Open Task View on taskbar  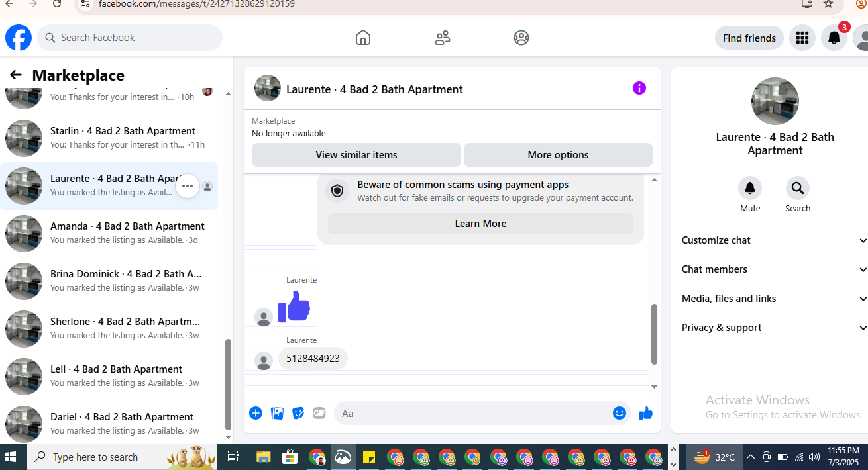point(233,457)
